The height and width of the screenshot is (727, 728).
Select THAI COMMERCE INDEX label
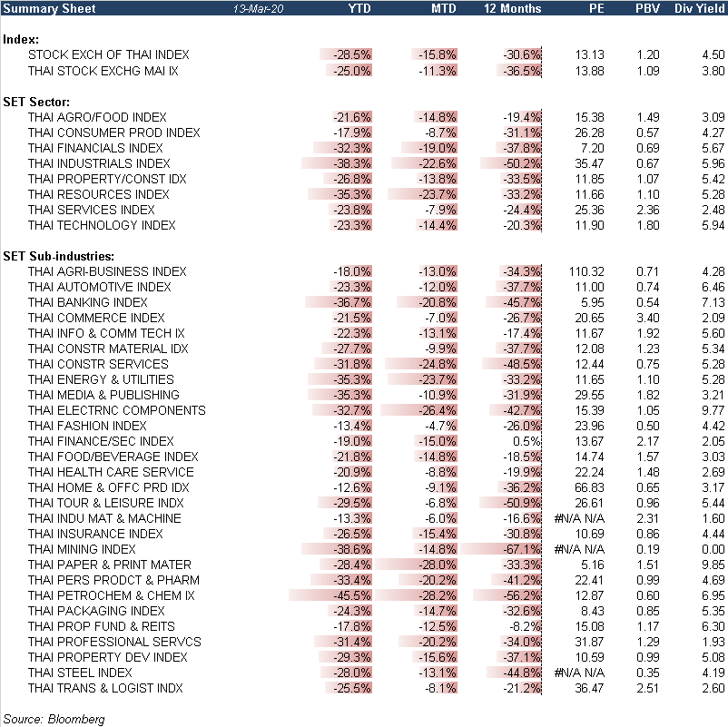click(96, 318)
